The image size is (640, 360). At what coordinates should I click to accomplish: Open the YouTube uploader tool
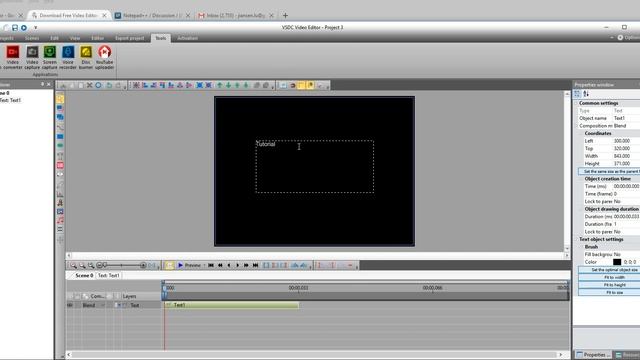(104, 57)
